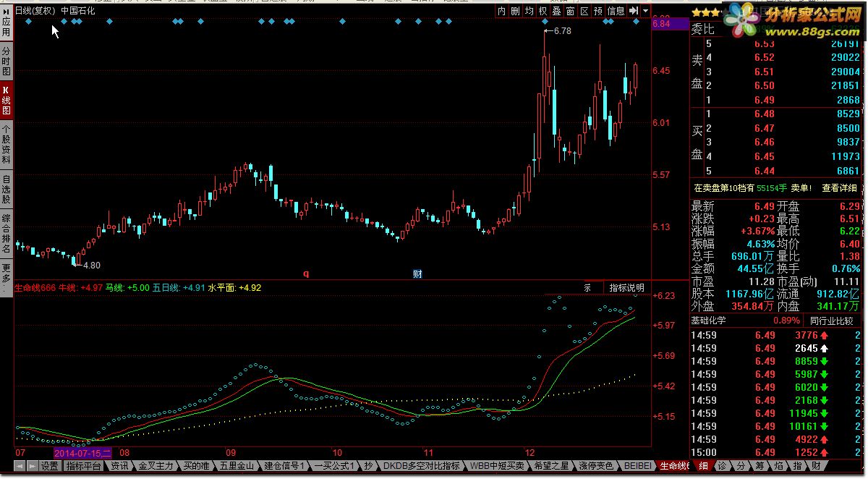Open the 指标说明 button

(626, 287)
